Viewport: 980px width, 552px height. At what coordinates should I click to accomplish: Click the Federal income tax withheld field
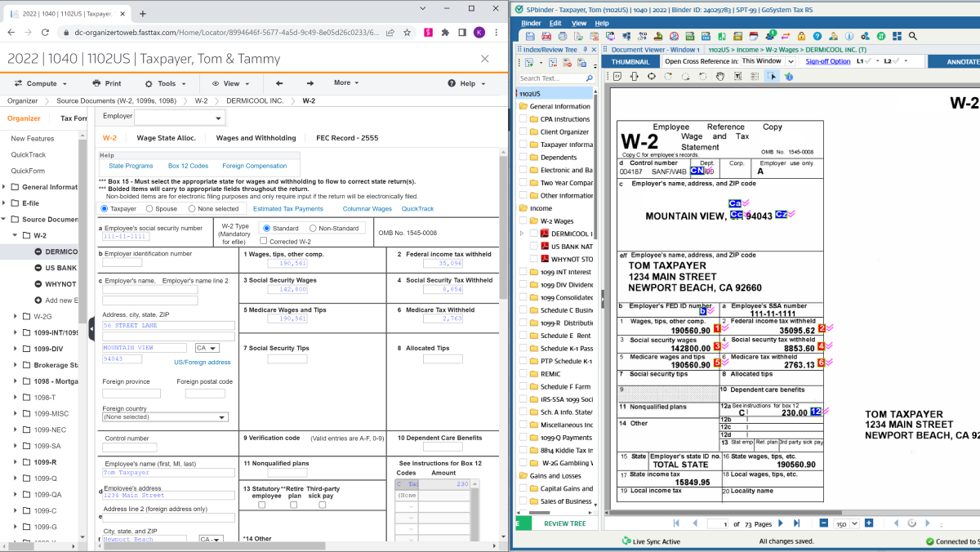[x=439, y=264]
